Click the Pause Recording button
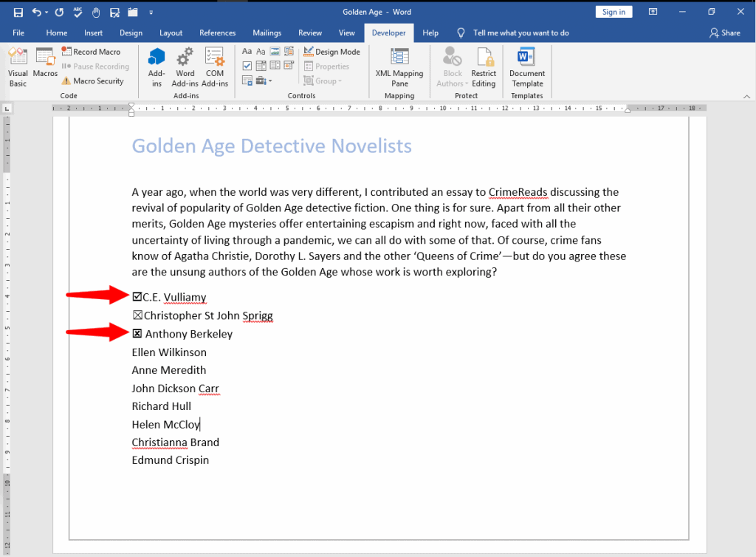The image size is (756, 557). [x=95, y=66]
